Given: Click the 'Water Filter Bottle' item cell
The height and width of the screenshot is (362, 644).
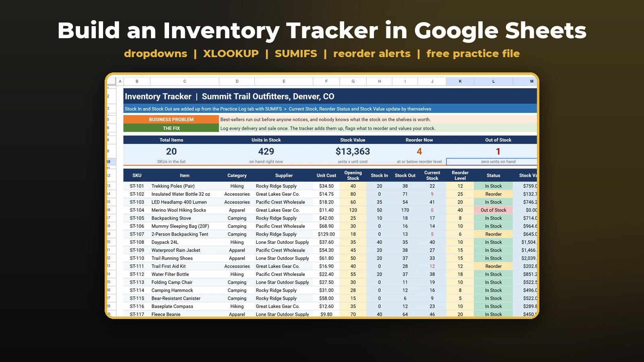Looking at the screenshot, I should pyautogui.click(x=185, y=274).
